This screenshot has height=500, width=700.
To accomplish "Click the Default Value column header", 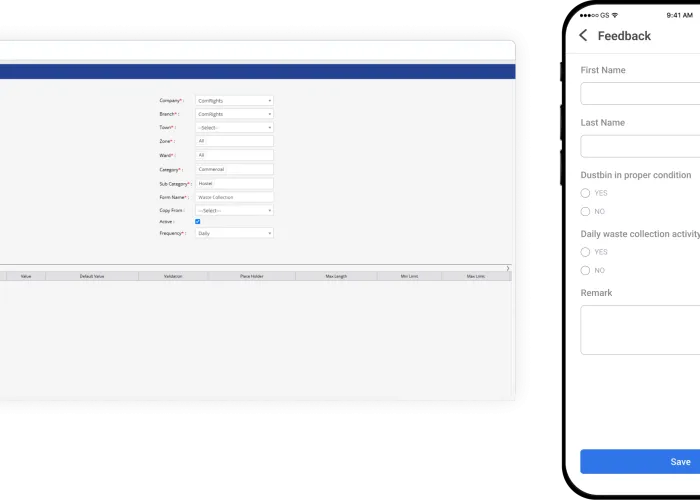I will click(93, 276).
